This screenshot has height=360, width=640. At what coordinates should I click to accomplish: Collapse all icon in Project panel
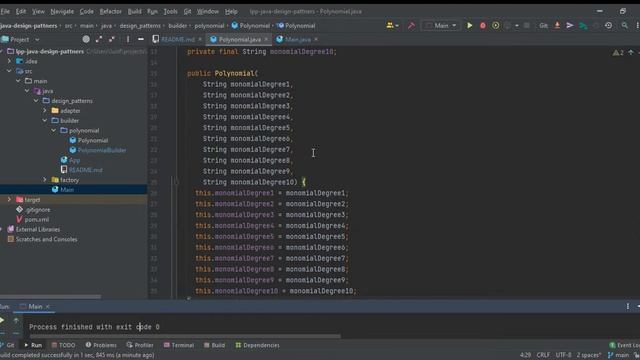point(111,39)
